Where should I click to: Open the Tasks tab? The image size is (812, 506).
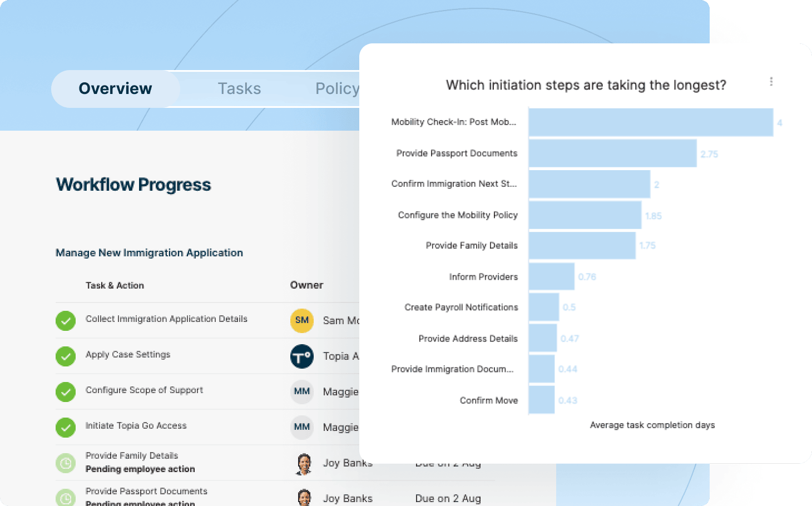pos(239,89)
